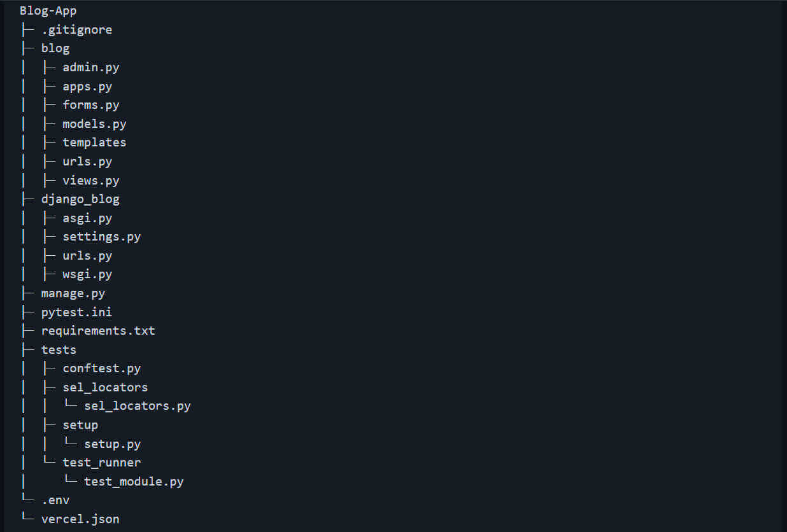Image resolution: width=787 pixels, height=532 pixels.
Task: Click views.py in the blog folder
Action: (x=90, y=181)
